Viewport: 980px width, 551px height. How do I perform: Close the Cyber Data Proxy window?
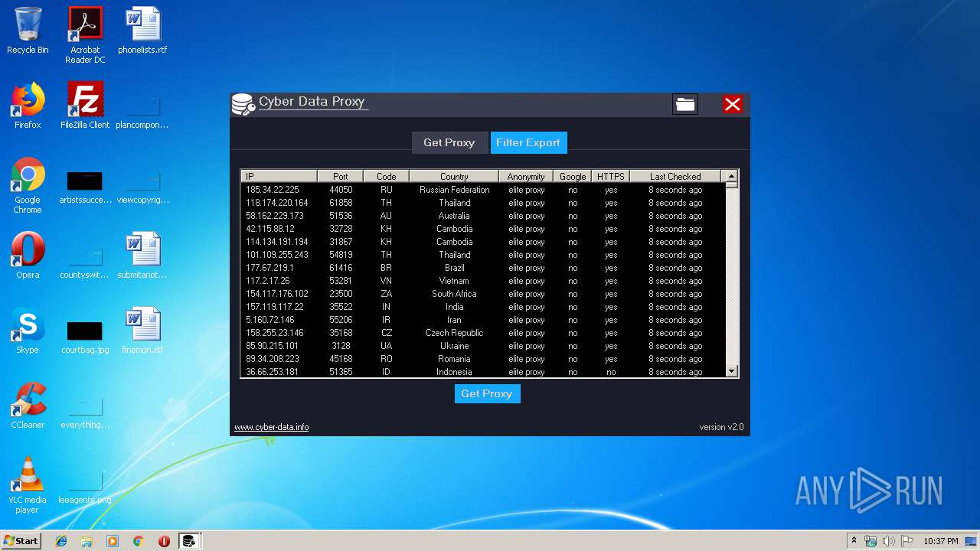click(x=733, y=104)
